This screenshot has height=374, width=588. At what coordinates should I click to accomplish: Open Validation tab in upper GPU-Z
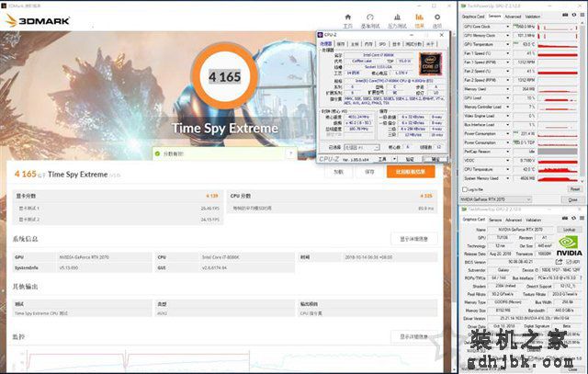coord(533,17)
